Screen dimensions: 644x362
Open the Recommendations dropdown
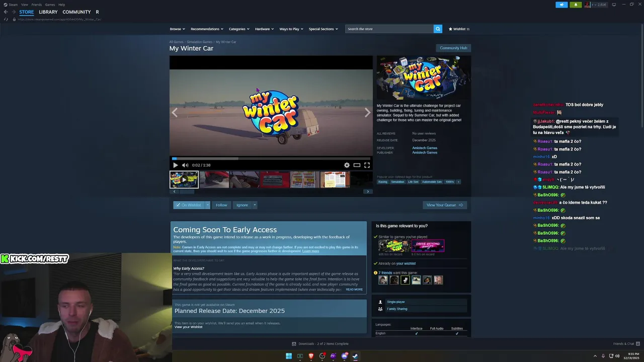click(207, 29)
